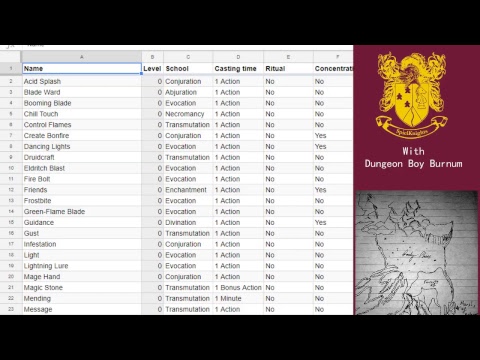
Task: Click the Abjuration school cell
Action: [188, 92]
